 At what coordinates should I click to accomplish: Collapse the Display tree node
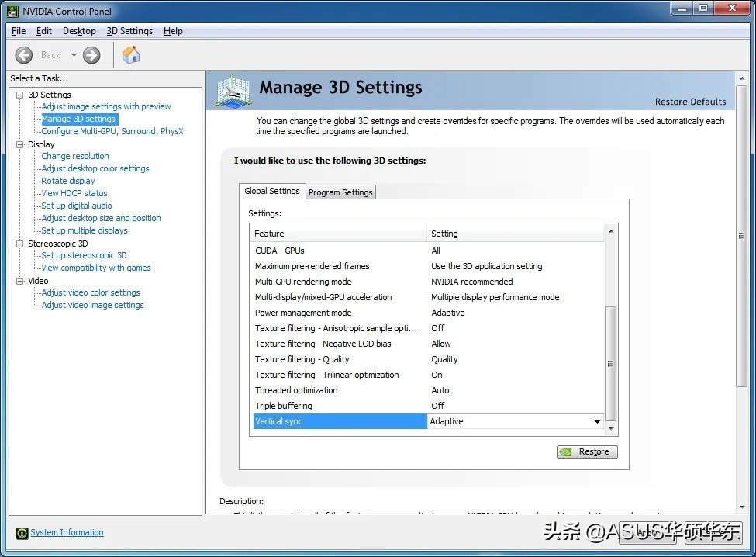pos(20,144)
